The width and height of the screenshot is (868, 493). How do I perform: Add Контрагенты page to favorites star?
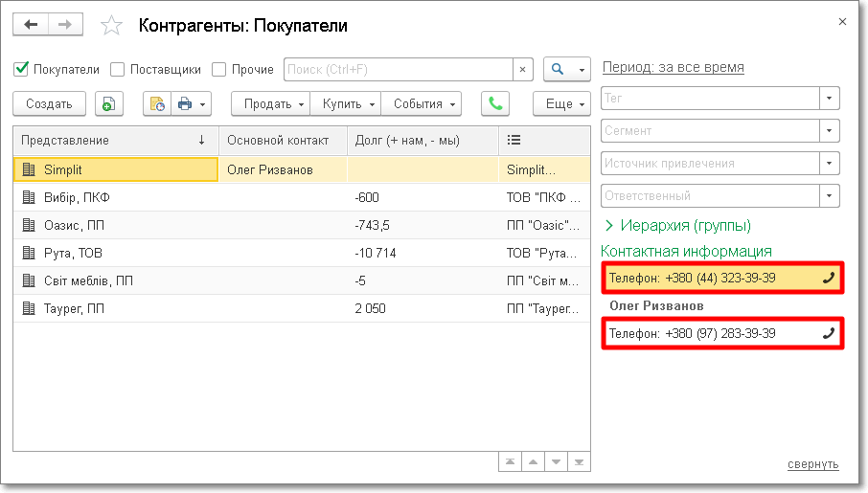pos(112,26)
